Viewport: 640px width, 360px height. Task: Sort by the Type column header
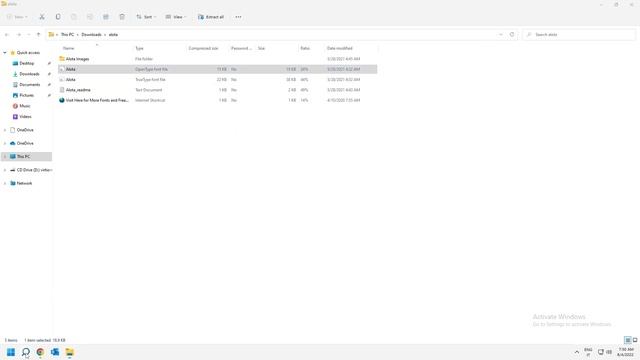pyautogui.click(x=140, y=48)
